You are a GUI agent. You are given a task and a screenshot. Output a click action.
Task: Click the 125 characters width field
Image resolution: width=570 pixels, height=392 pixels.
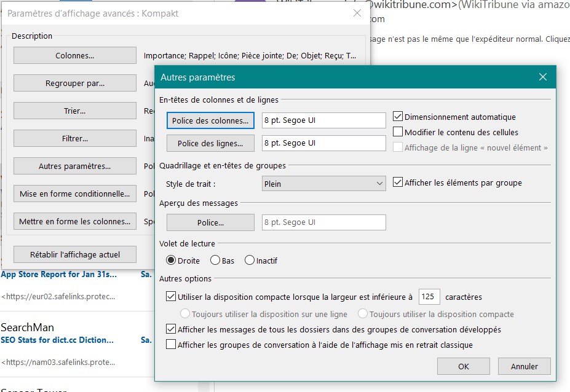click(x=429, y=297)
